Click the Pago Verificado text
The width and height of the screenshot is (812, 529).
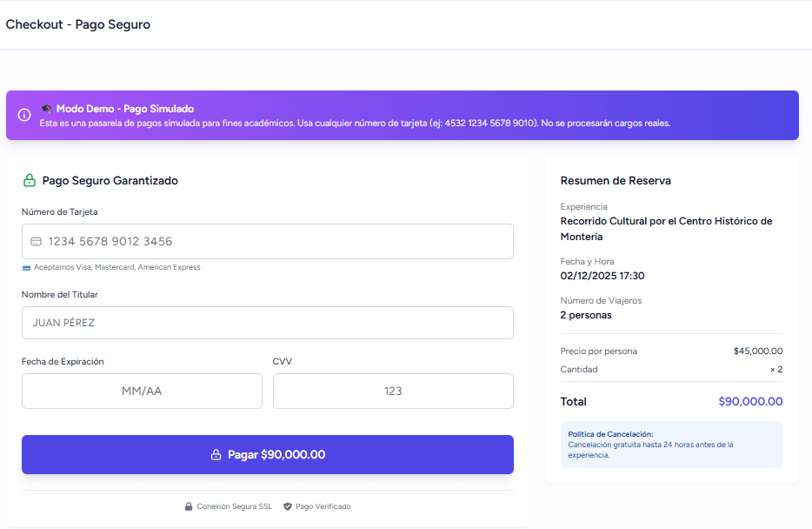[x=323, y=506]
